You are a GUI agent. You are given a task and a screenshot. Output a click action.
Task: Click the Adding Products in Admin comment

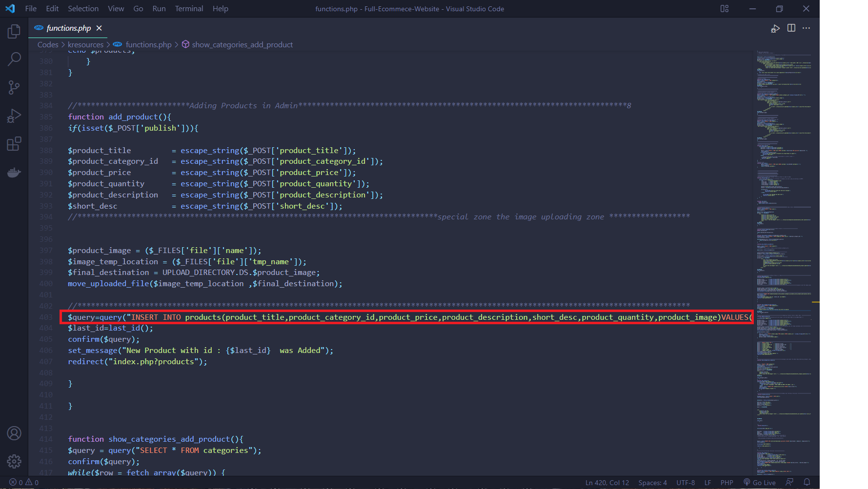coord(349,106)
